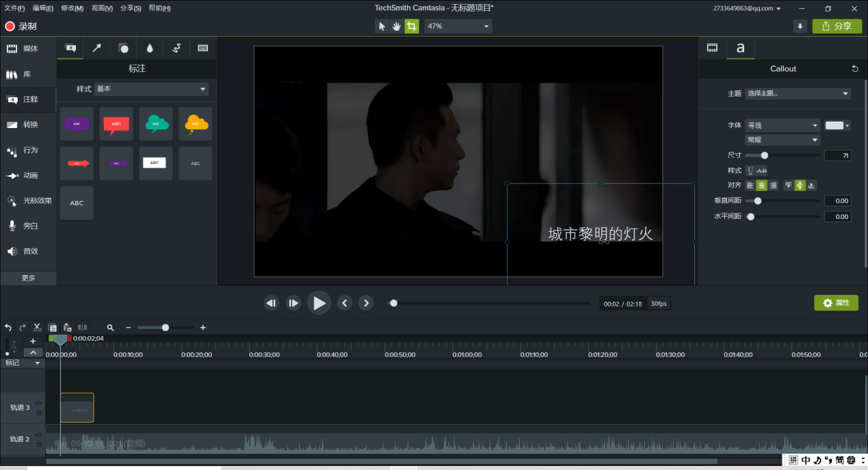Lock track 2 using the padlock
The height and width of the screenshot is (470, 868).
(x=38, y=444)
